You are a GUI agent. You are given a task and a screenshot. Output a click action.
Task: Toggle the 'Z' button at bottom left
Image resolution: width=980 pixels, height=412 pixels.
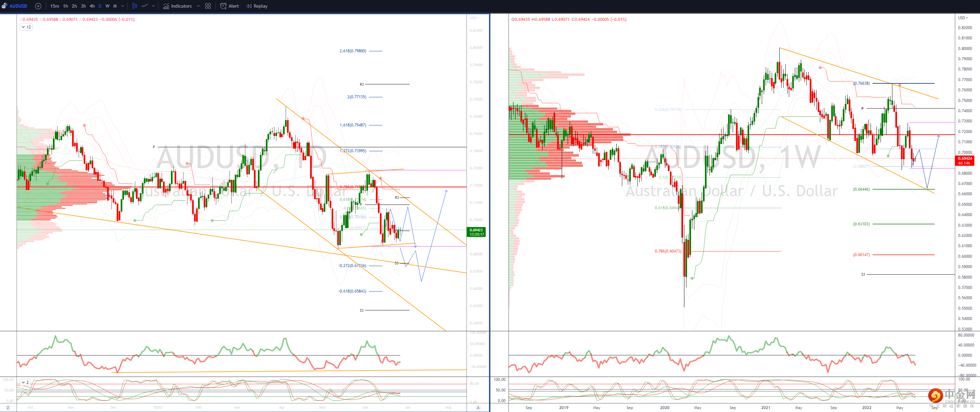point(8,407)
